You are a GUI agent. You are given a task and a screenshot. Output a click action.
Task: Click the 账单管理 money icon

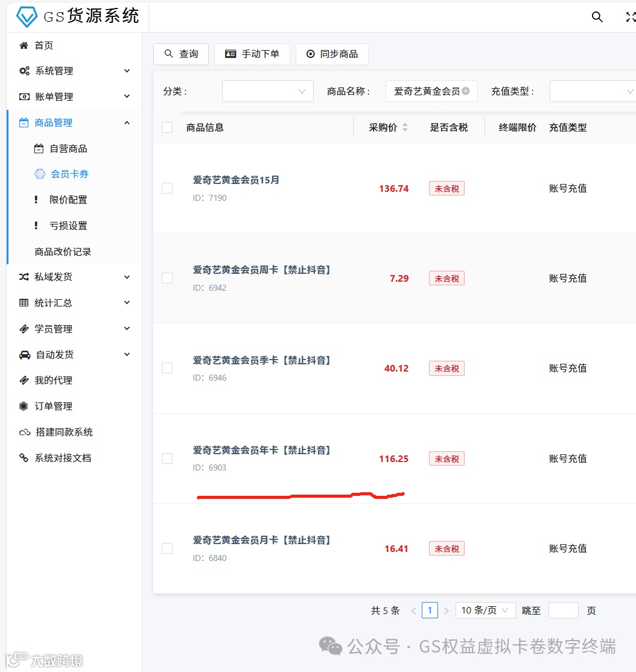coord(24,97)
